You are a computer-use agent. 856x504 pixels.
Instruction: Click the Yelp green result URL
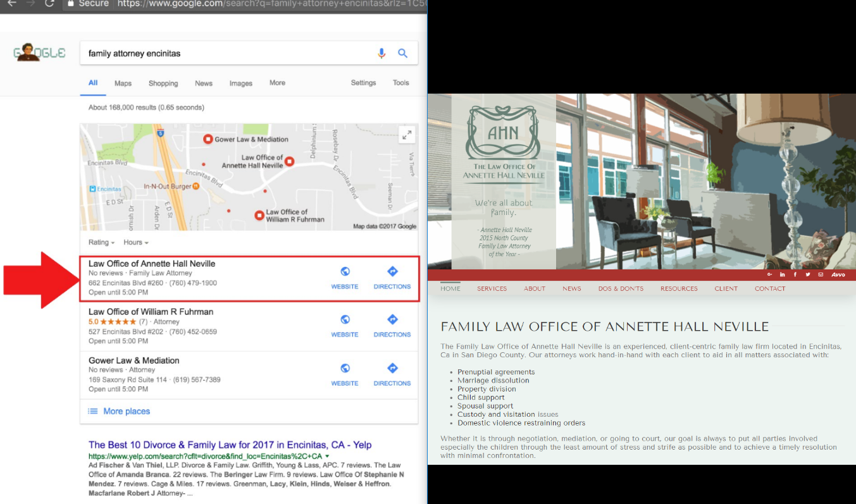click(205, 456)
